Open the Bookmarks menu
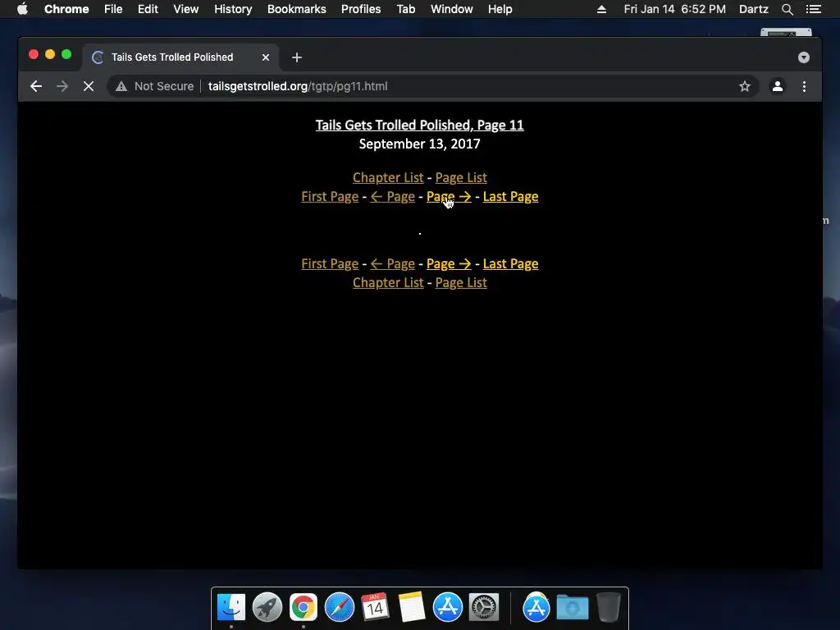 (x=297, y=9)
